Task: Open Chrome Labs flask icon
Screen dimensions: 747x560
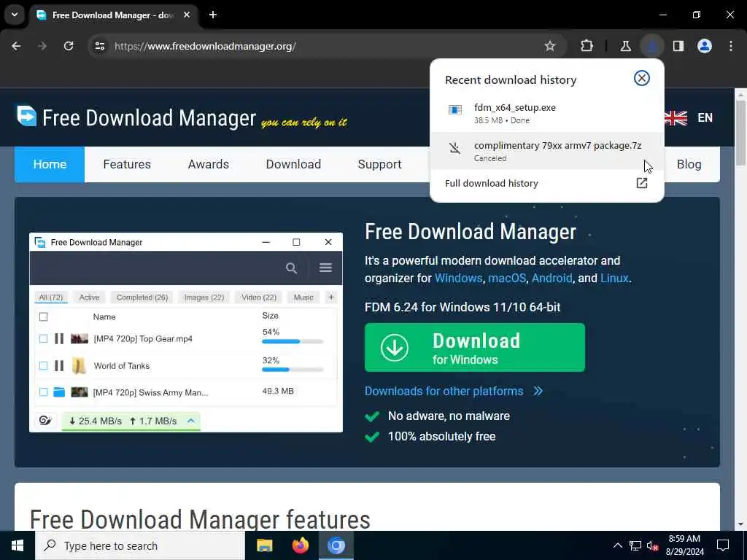Action: click(x=625, y=46)
